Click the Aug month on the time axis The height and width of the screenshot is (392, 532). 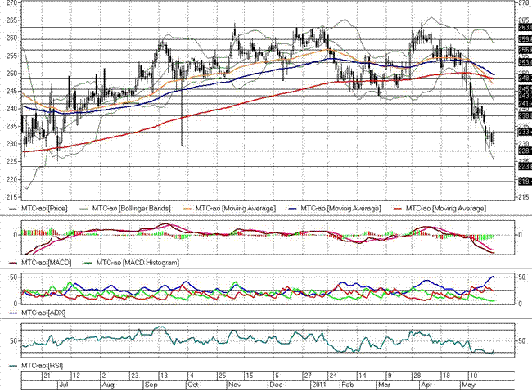[x=107, y=383]
